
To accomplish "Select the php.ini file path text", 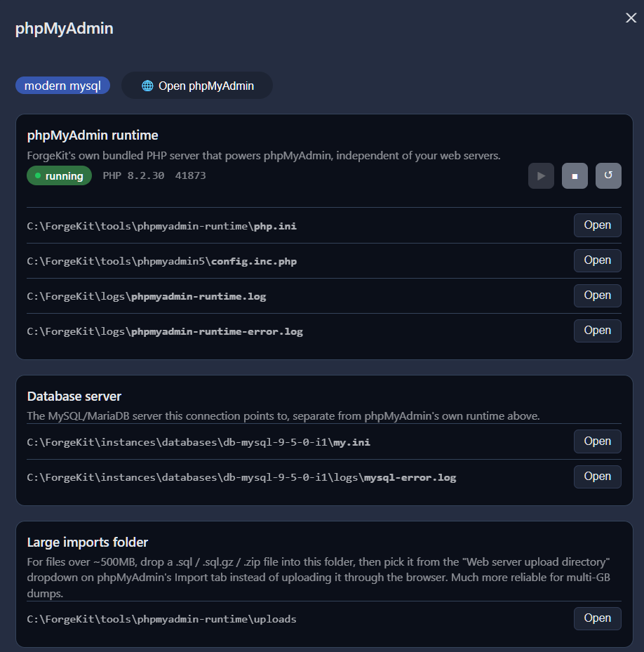I will tap(162, 226).
